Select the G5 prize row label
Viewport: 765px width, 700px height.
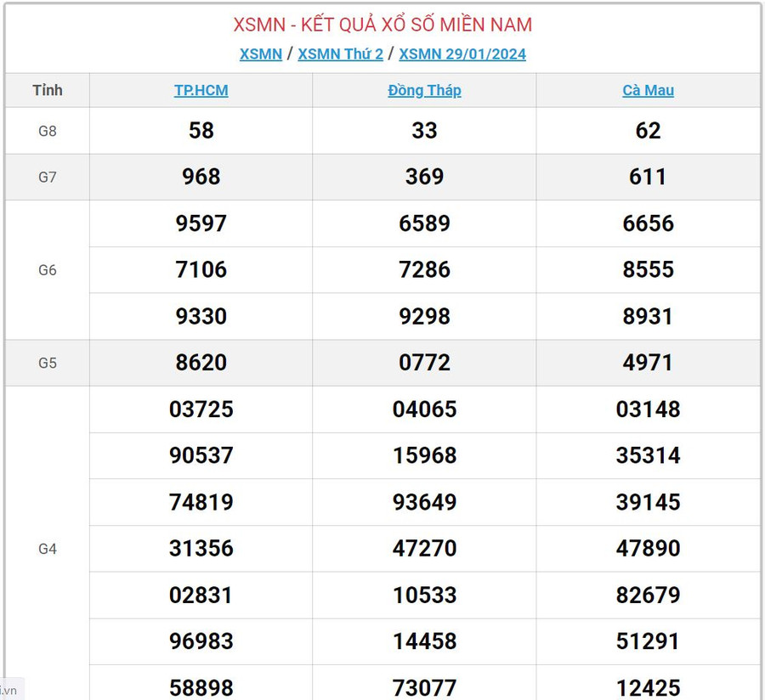[x=48, y=363]
